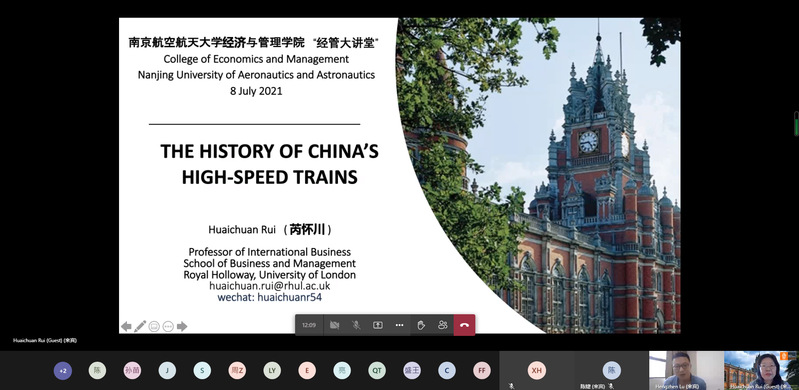This screenshot has width=799, height=390.
Task: Select the QT participant avatar
Action: point(377,371)
